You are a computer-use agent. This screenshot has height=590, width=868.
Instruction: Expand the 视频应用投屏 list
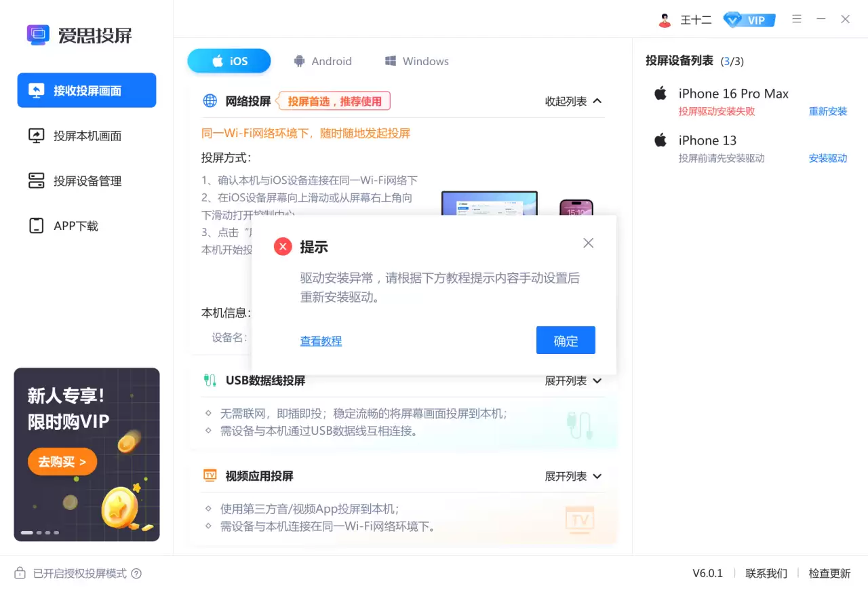[573, 475]
